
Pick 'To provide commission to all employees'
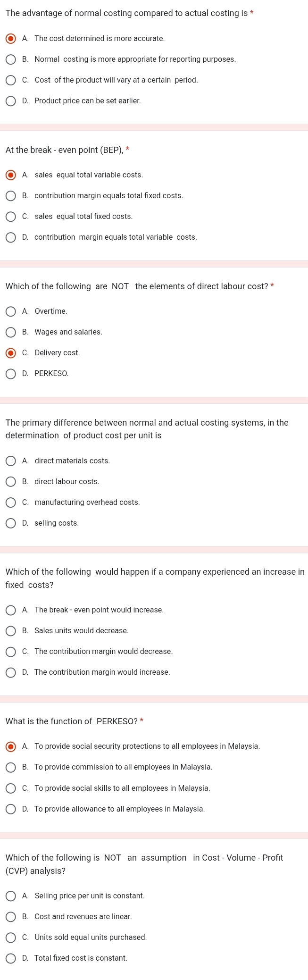point(10,767)
